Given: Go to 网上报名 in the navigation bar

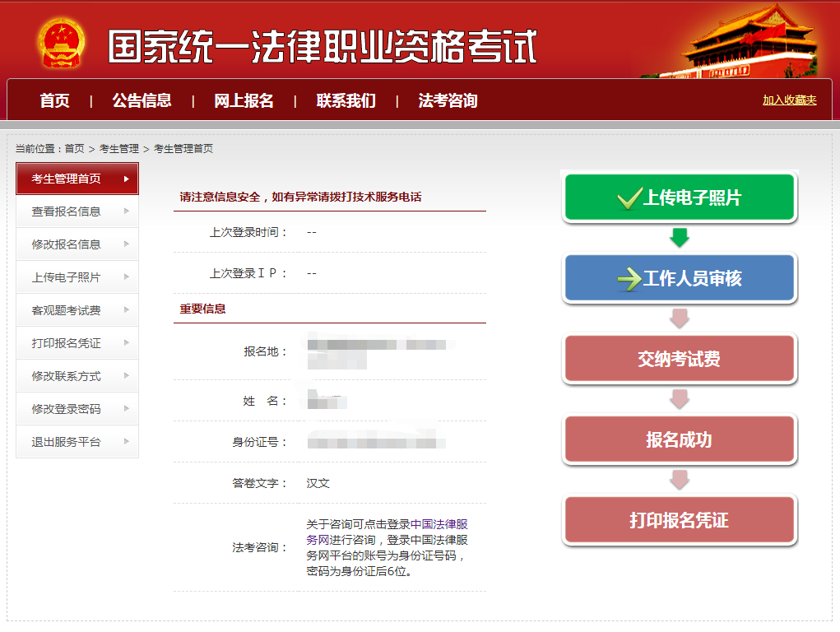Looking at the screenshot, I should click(244, 101).
